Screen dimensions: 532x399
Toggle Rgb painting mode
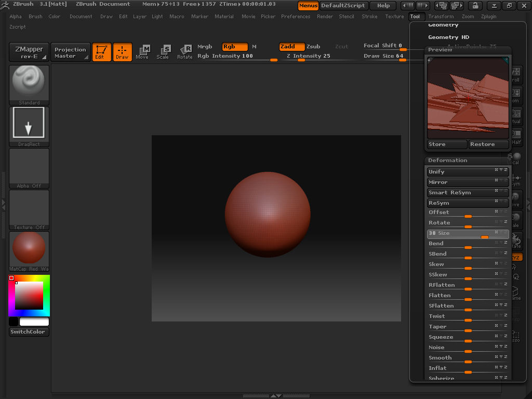(235, 46)
